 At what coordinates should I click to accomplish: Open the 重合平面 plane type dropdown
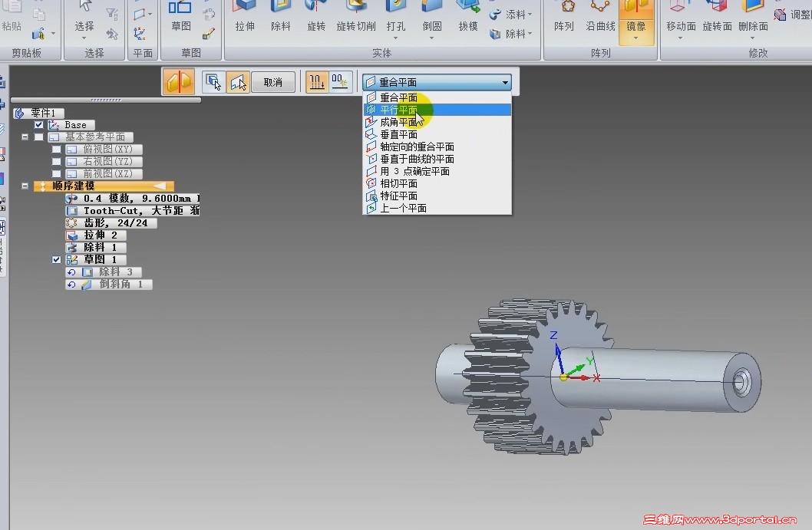[x=437, y=82]
